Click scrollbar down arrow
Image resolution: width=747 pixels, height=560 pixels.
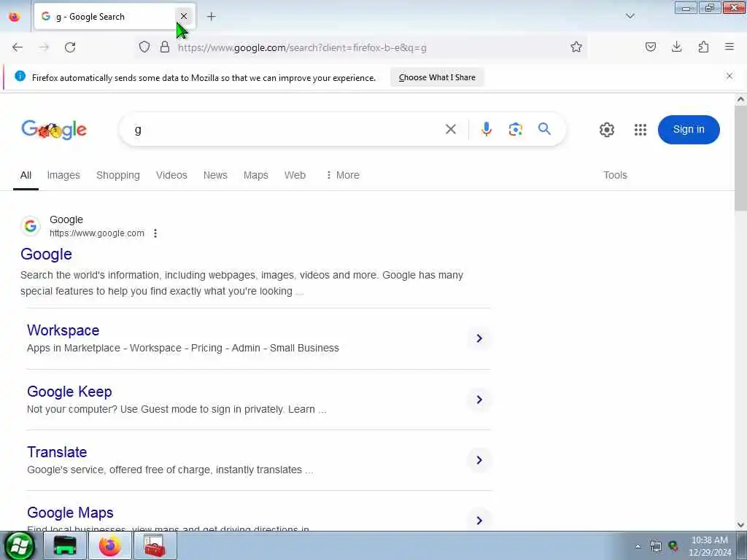[x=740, y=525]
